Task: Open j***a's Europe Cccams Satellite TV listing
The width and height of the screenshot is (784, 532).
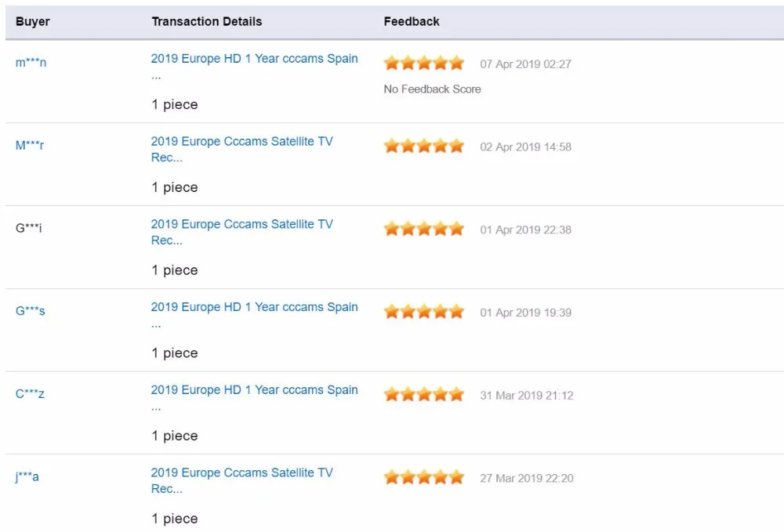Action: point(242,480)
